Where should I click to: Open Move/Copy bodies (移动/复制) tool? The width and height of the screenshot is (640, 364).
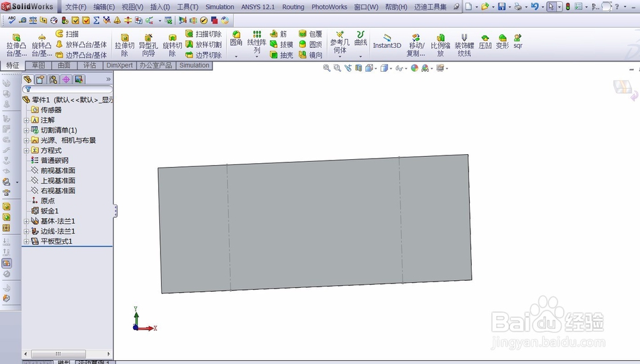(417, 45)
